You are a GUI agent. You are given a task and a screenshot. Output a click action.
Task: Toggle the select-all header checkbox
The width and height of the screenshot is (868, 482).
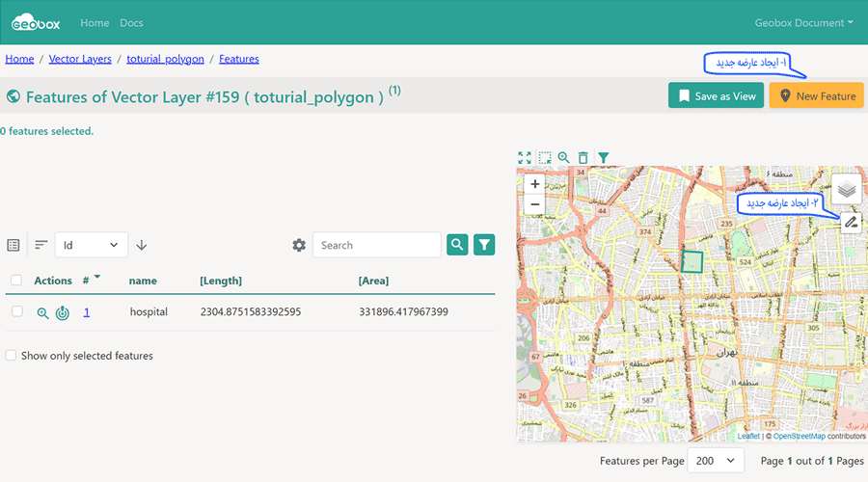coord(16,281)
